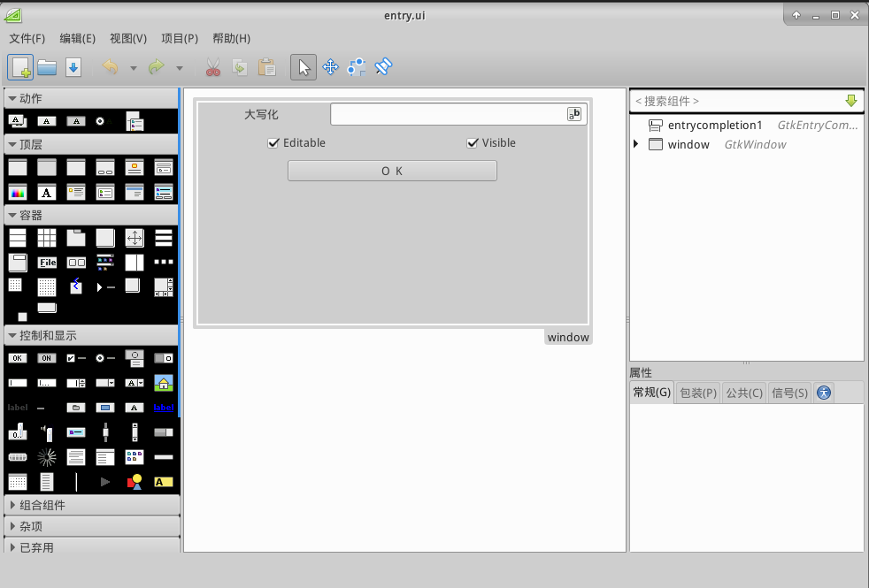Open a file with the folder icon

[47, 67]
